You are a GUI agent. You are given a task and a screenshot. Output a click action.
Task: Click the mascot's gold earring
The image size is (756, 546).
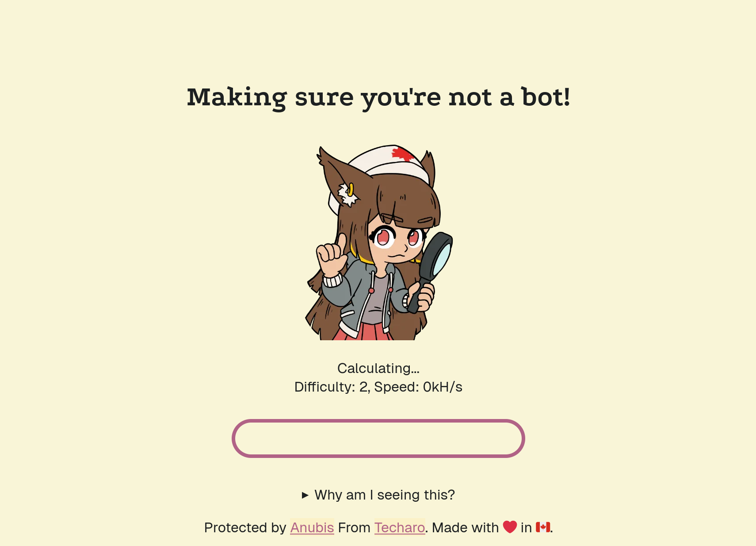(350, 190)
